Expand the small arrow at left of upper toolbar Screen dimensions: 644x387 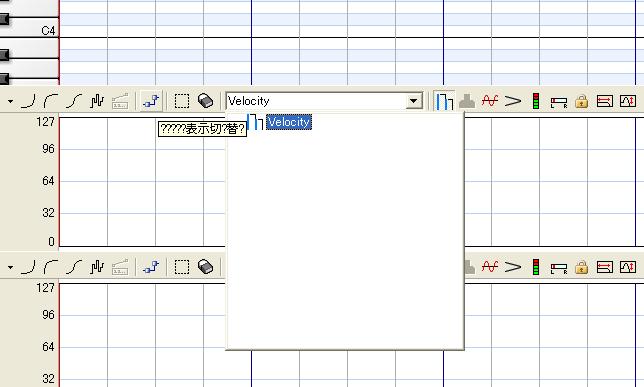click(10, 101)
